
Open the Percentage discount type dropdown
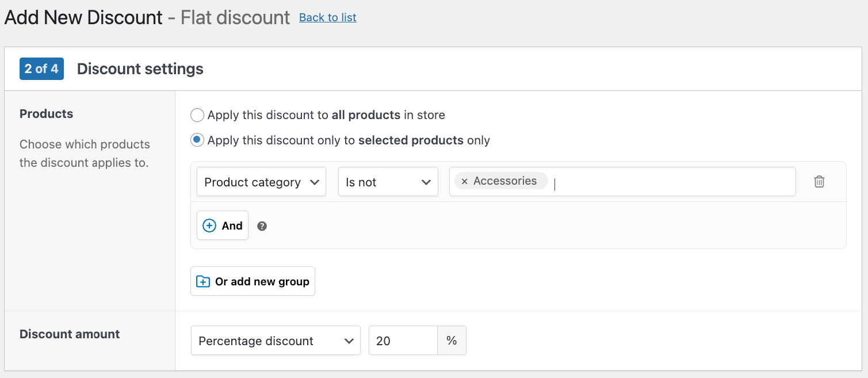(276, 341)
